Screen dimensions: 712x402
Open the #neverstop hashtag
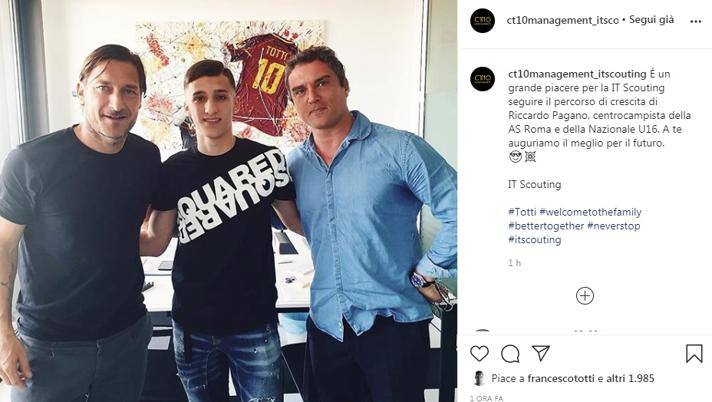point(613,226)
